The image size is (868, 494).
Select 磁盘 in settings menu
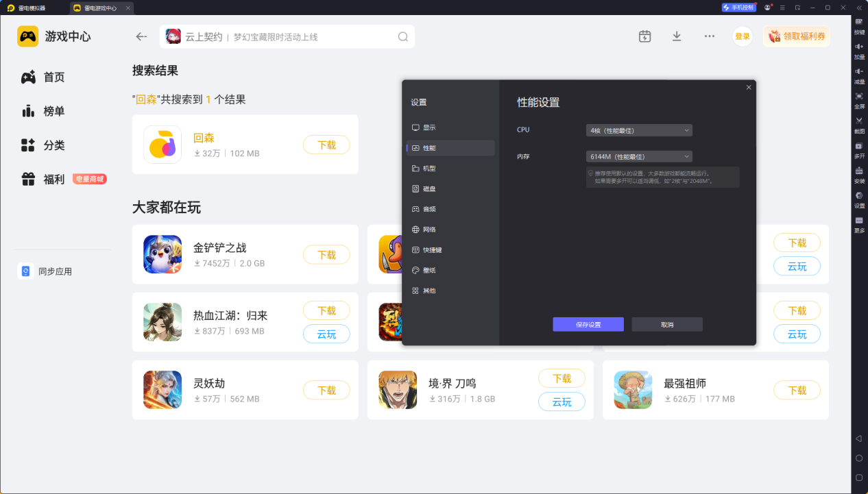pyautogui.click(x=450, y=188)
